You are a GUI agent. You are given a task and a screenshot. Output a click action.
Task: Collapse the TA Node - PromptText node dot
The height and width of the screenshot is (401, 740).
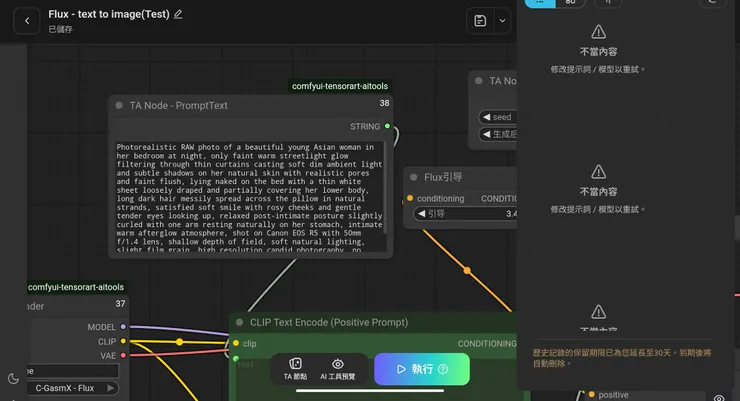click(x=119, y=106)
